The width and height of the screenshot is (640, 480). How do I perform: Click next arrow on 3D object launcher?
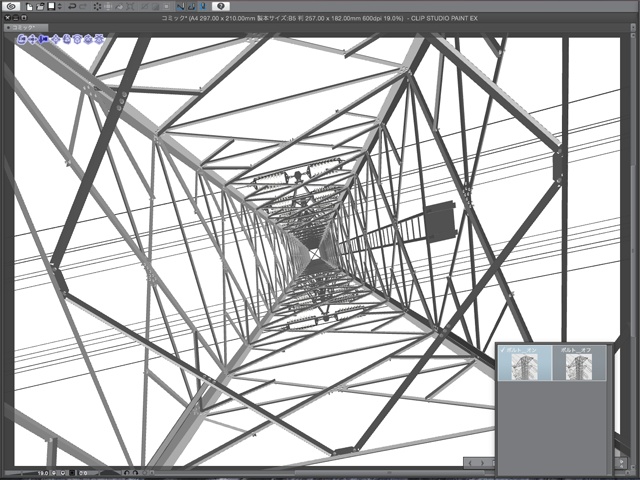482,463
